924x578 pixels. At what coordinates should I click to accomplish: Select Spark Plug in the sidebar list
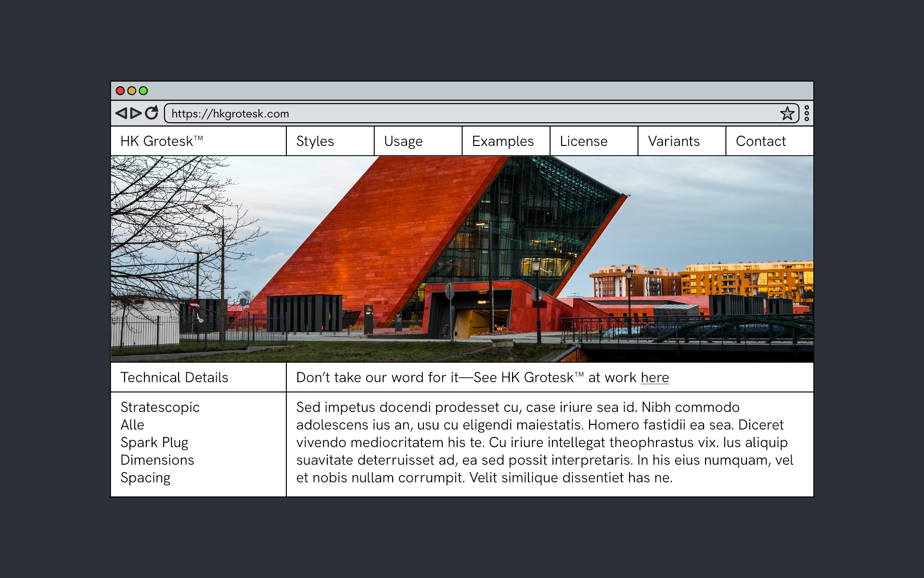click(154, 443)
